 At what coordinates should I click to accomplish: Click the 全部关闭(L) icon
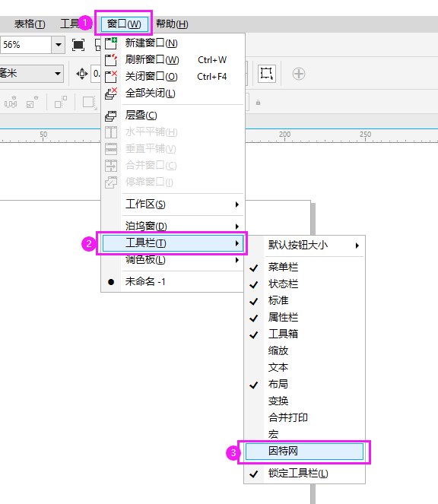pos(111,94)
